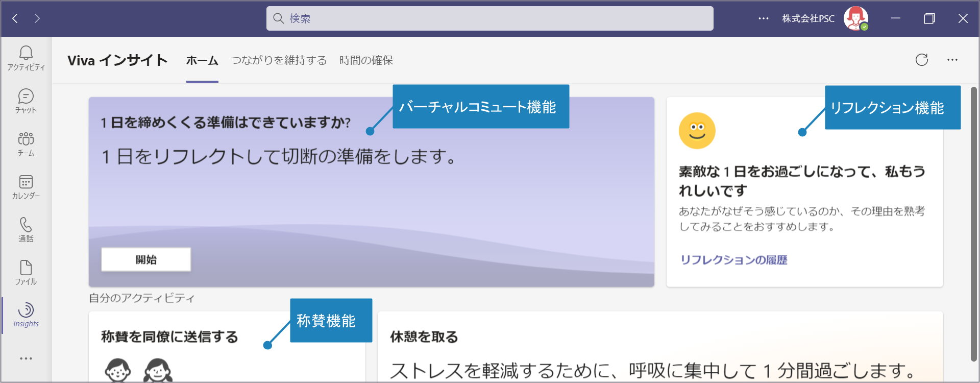This screenshot has width=980, height=383.
Task: Click 素敵な 1 日をお過ごしになって reflection heading
Action: click(x=802, y=181)
